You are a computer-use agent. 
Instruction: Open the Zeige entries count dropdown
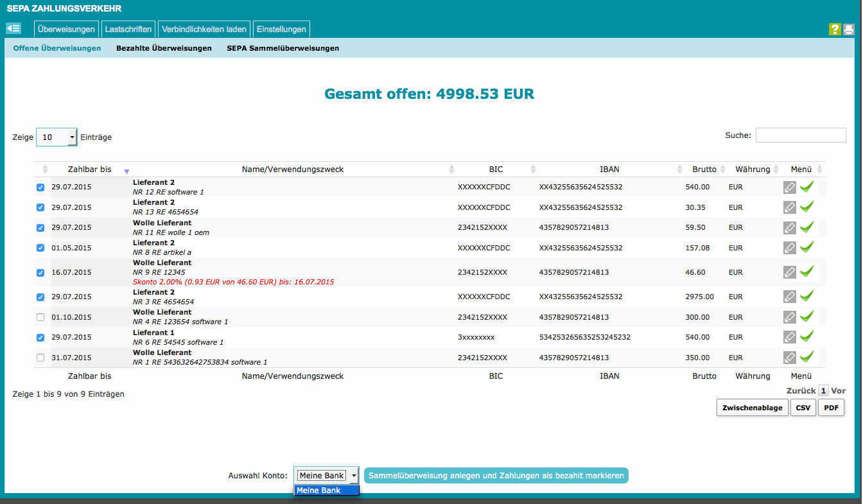click(x=57, y=137)
